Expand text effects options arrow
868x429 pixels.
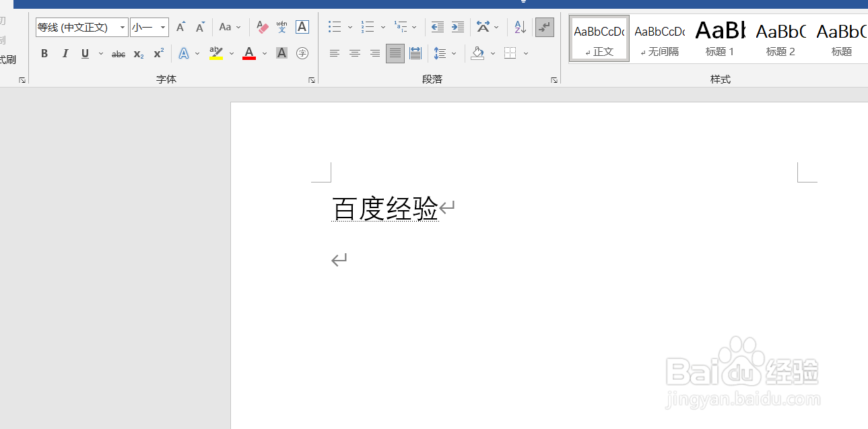point(197,53)
